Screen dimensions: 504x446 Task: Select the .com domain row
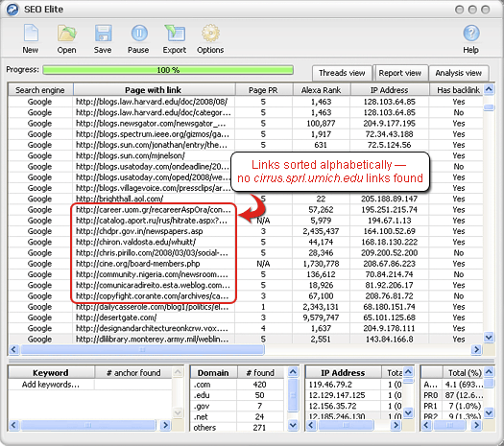237,385
